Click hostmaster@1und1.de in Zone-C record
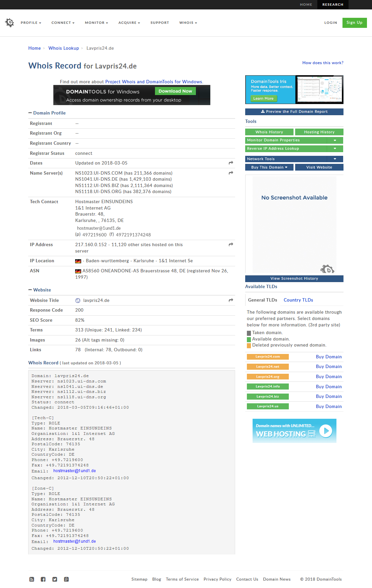The height and width of the screenshot is (588, 372). (74, 542)
